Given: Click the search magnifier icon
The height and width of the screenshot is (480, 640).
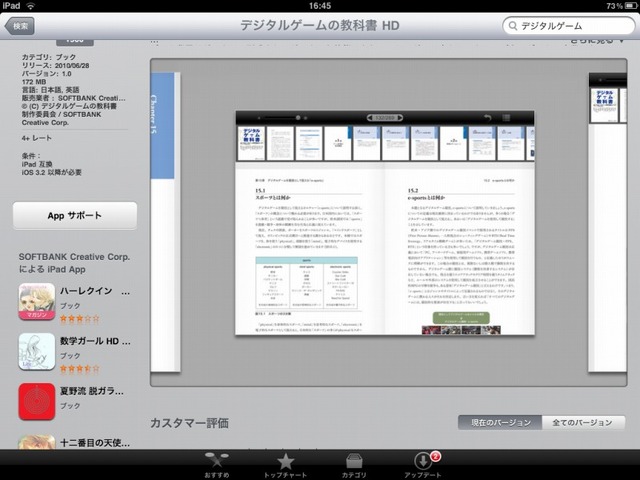Looking at the screenshot, I should click(x=513, y=26).
